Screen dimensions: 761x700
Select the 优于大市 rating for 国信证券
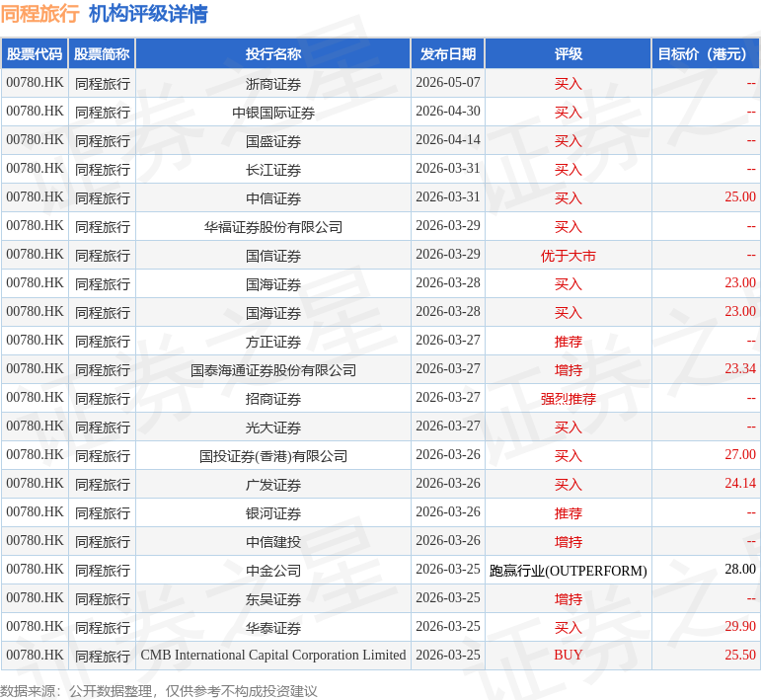[569, 256]
